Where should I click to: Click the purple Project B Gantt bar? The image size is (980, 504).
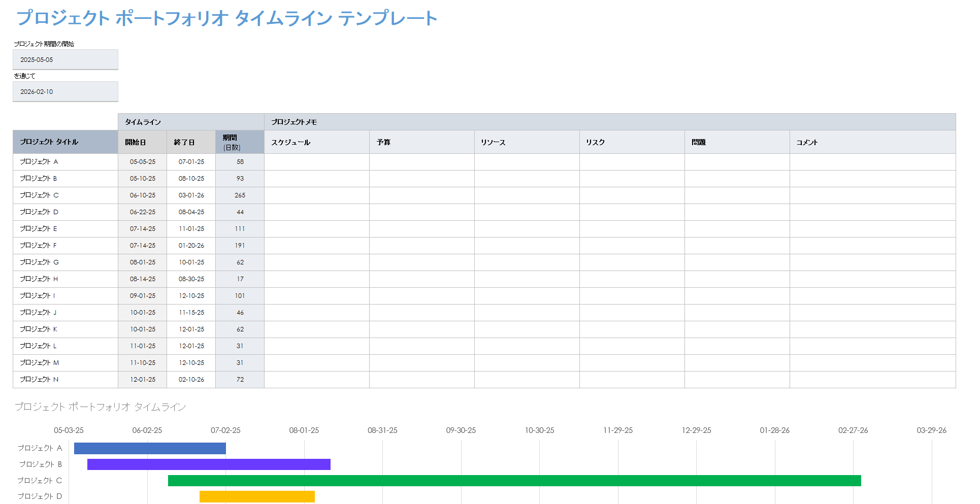click(209, 464)
